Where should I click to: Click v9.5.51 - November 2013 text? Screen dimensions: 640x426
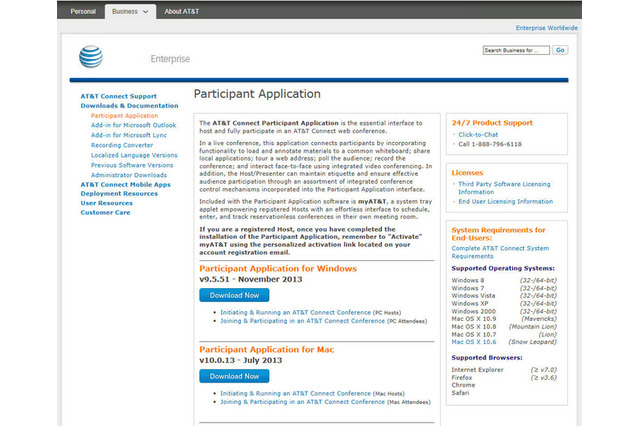pyautogui.click(x=251, y=280)
